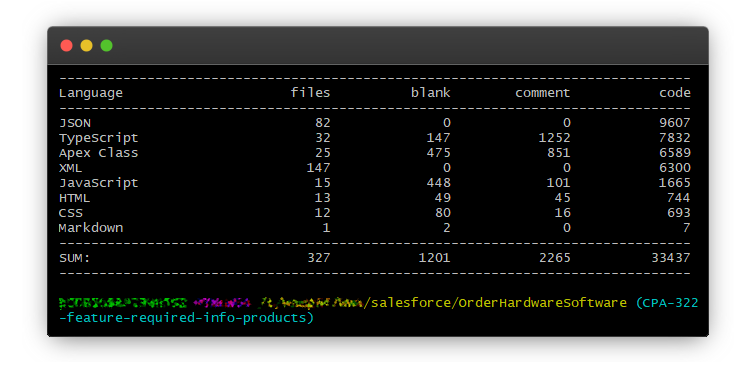Click Apex Class blank count 475
The height and width of the screenshot is (366, 750).
pos(439,153)
